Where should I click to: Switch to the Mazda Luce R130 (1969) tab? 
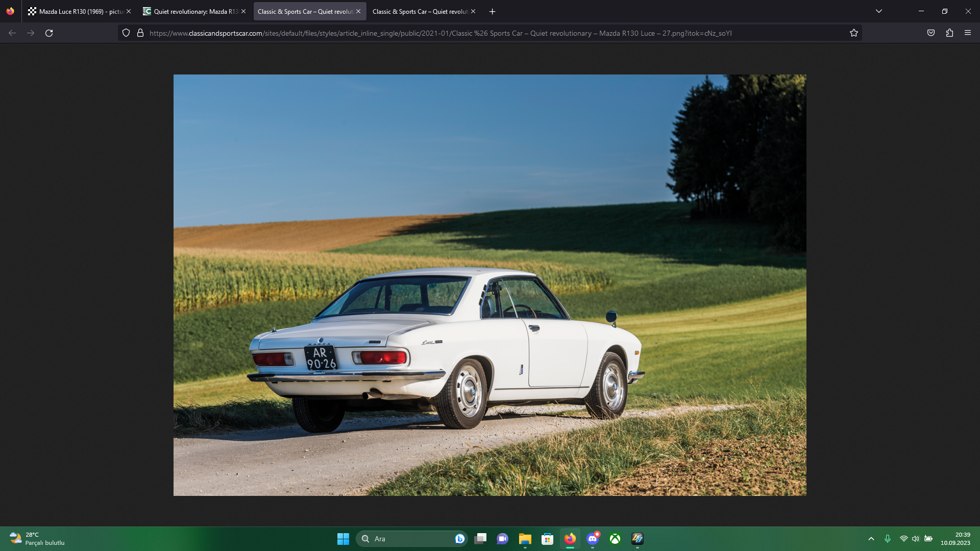tap(77, 11)
